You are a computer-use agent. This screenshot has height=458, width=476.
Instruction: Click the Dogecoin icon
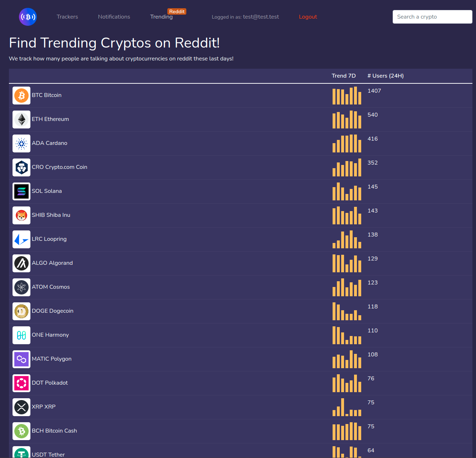[21, 311]
